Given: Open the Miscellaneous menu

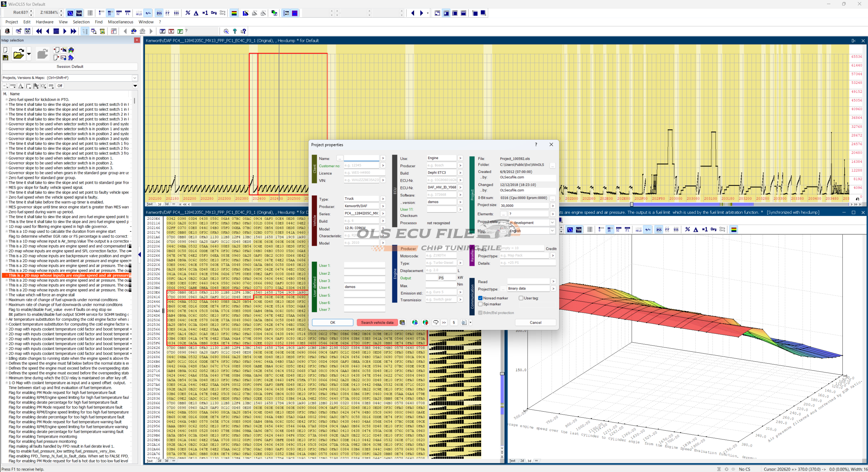Looking at the screenshot, I should pos(120,22).
